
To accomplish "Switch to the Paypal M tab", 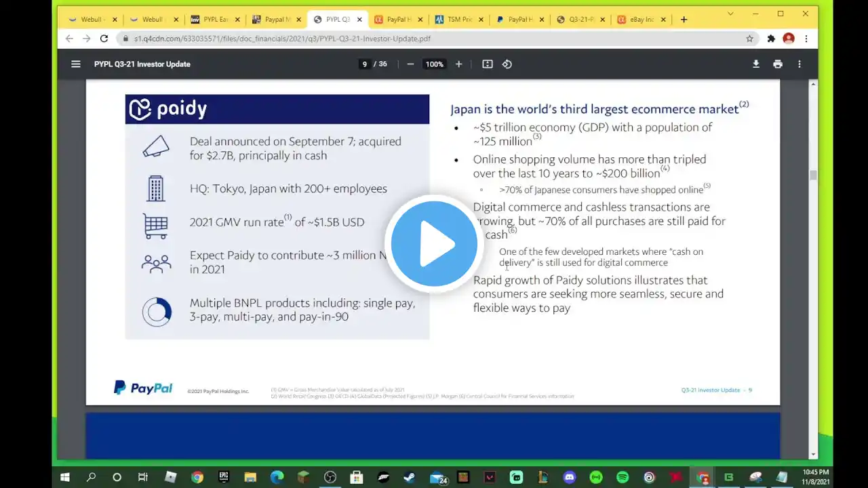I will click(275, 20).
